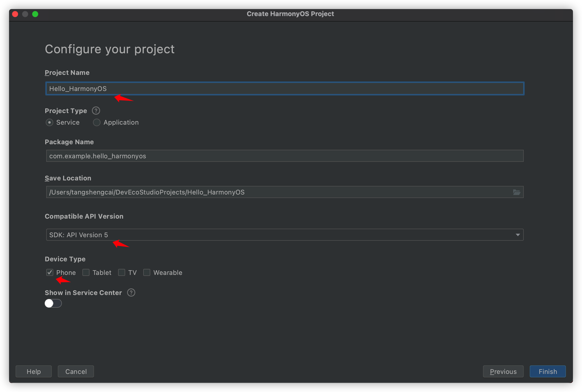582x392 pixels.
Task: Toggle the Show in Service Center switch
Action: coord(53,303)
